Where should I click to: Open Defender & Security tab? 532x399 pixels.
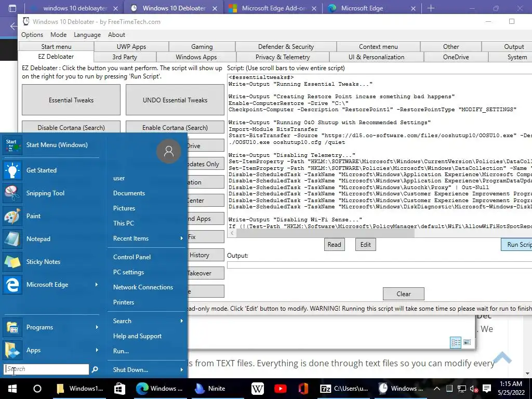pos(286,46)
